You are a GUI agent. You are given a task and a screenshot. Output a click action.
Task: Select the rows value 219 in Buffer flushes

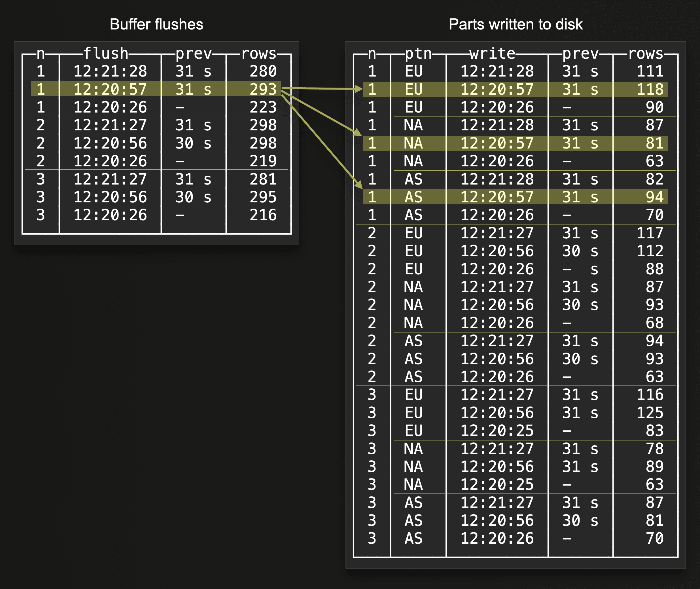coord(263,161)
